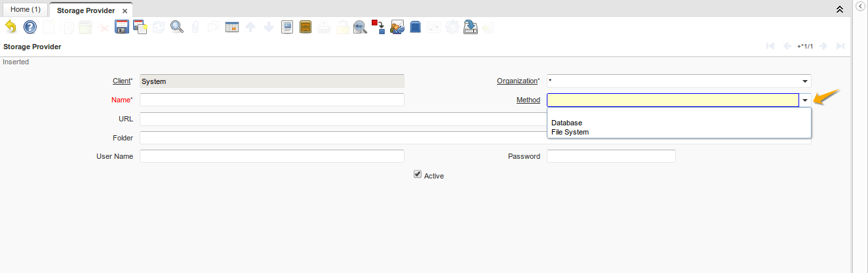The height and width of the screenshot is (273, 868).
Task: Toggle grid view with the table icon
Action: (x=231, y=27)
